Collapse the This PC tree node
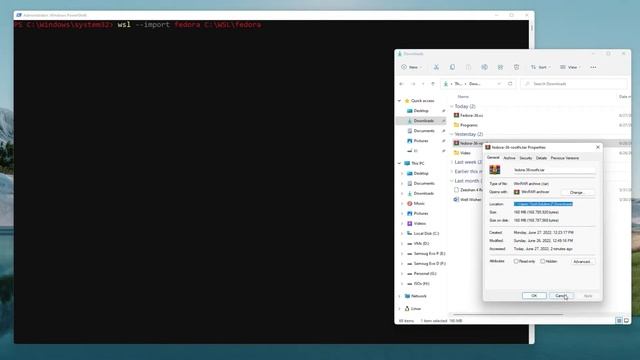 399,163
